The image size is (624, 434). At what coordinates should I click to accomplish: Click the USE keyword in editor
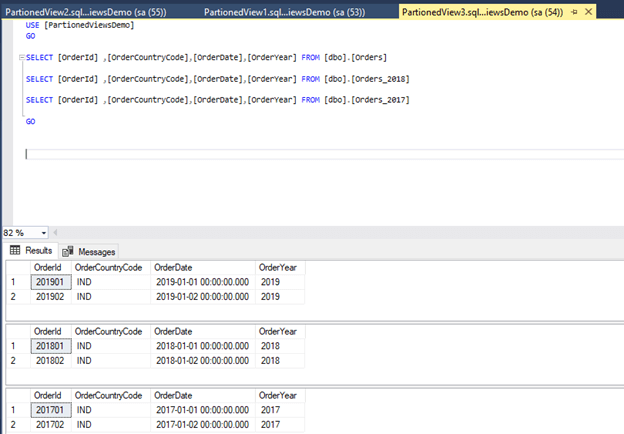(33, 25)
